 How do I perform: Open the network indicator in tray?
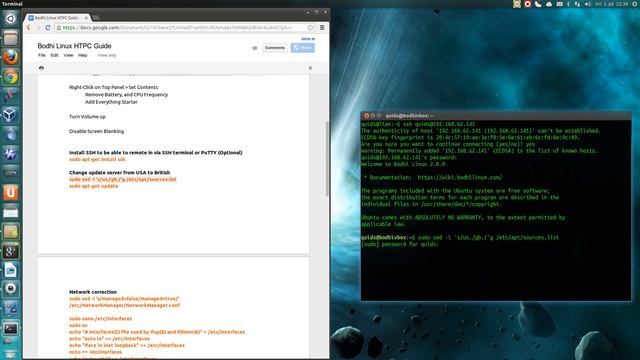pyautogui.click(x=577, y=4)
